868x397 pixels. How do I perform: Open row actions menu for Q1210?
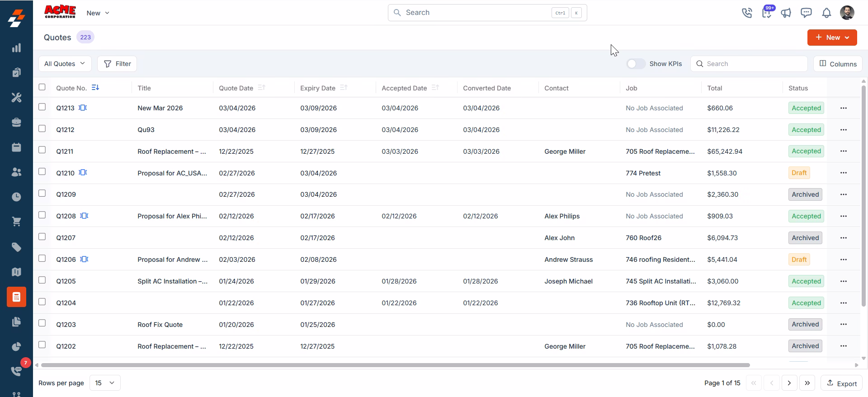[843, 173]
